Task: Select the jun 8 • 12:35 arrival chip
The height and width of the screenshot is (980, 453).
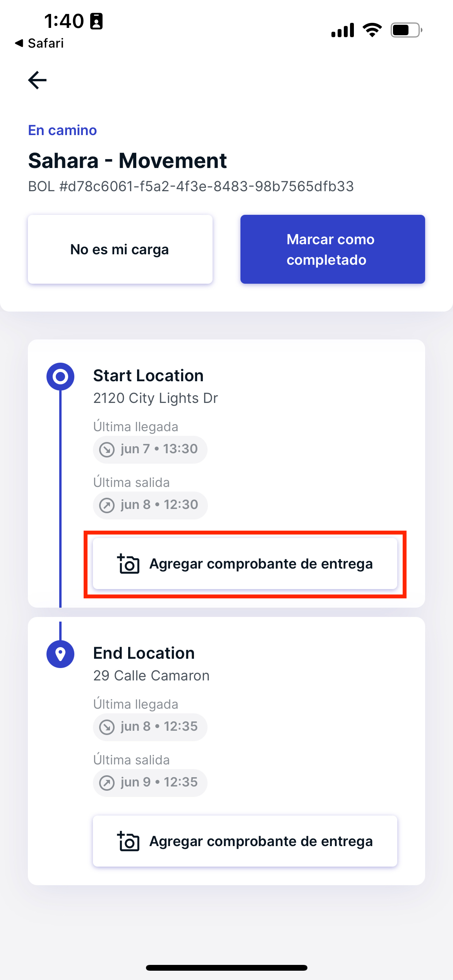Action: click(x=150, y=727)
